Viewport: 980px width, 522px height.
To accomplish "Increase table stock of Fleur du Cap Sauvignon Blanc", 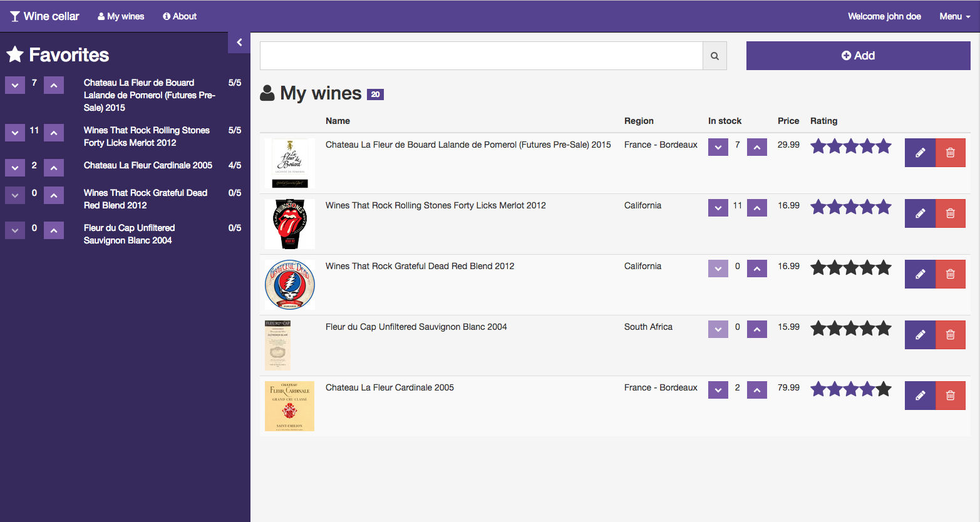I will coord(757,329).
